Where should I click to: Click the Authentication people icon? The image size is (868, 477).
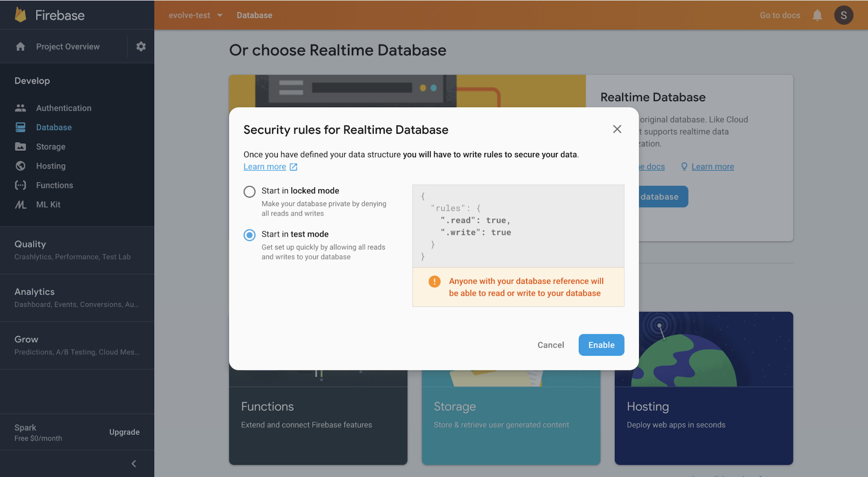(20, 108)
